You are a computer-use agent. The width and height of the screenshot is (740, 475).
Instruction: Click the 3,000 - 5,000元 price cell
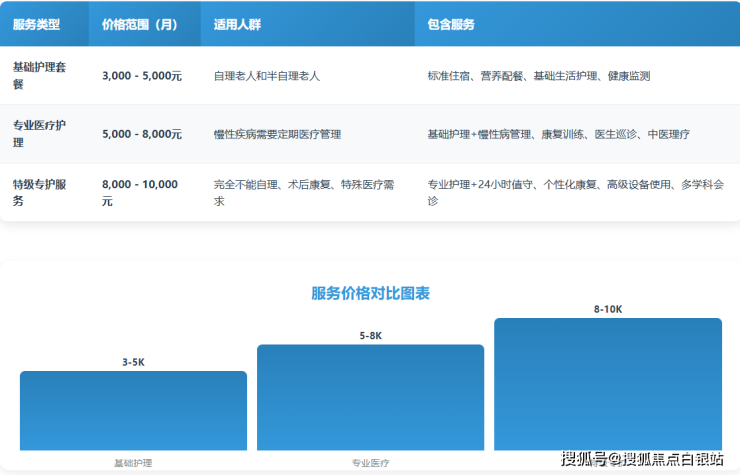click(142, 76)
